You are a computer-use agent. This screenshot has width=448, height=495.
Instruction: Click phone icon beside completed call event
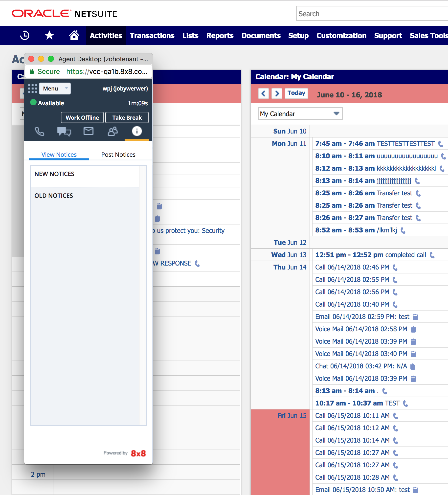tap(432, 255)
